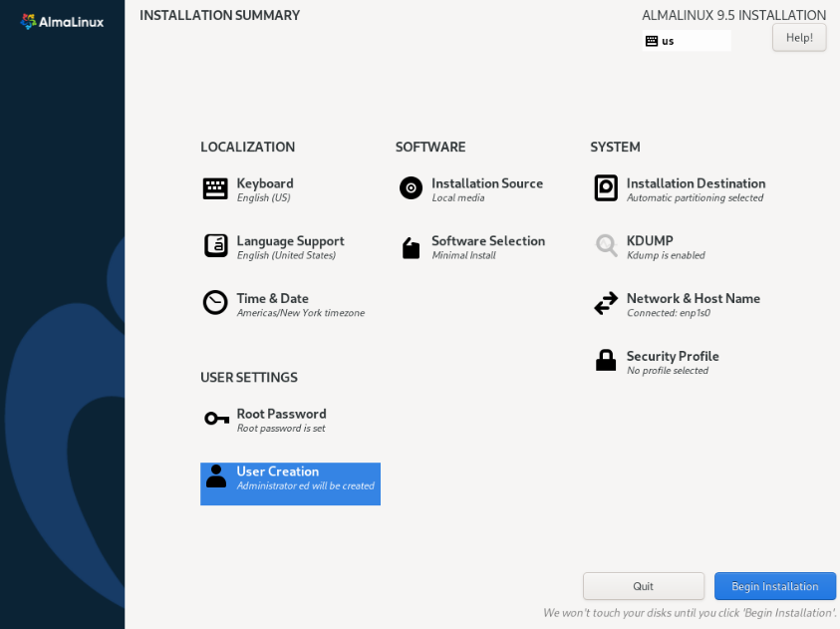
Task: Click the SYSTEM section heading
Action: coord(615,147)
